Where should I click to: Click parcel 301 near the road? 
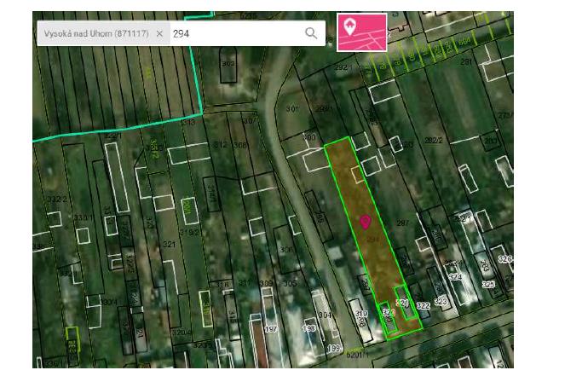[292, 109]
